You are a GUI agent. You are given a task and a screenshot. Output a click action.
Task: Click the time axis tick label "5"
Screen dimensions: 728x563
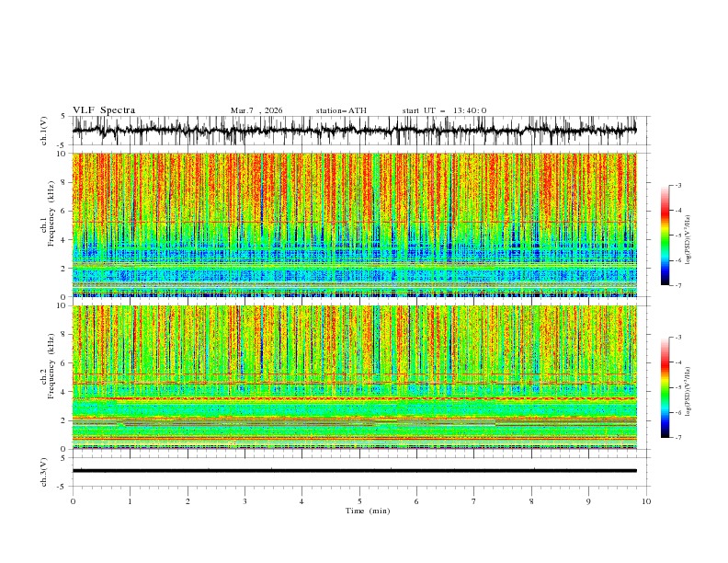[359, 501]
